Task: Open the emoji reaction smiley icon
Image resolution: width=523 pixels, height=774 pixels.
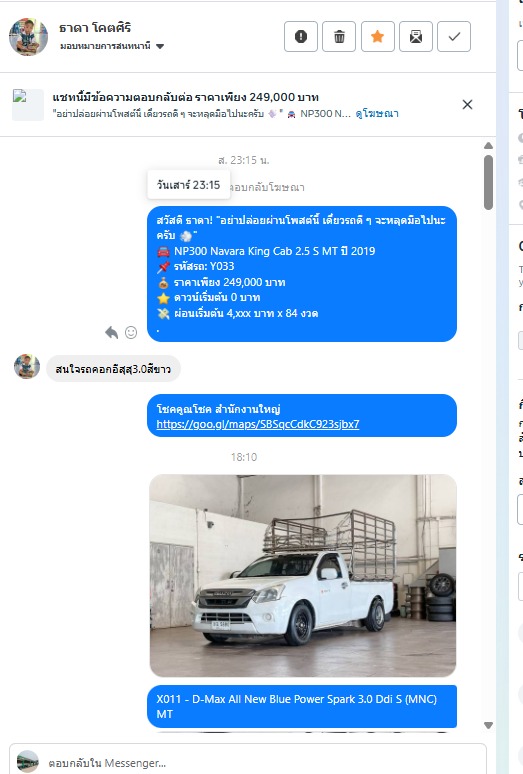Action: [x=131, y=333]
